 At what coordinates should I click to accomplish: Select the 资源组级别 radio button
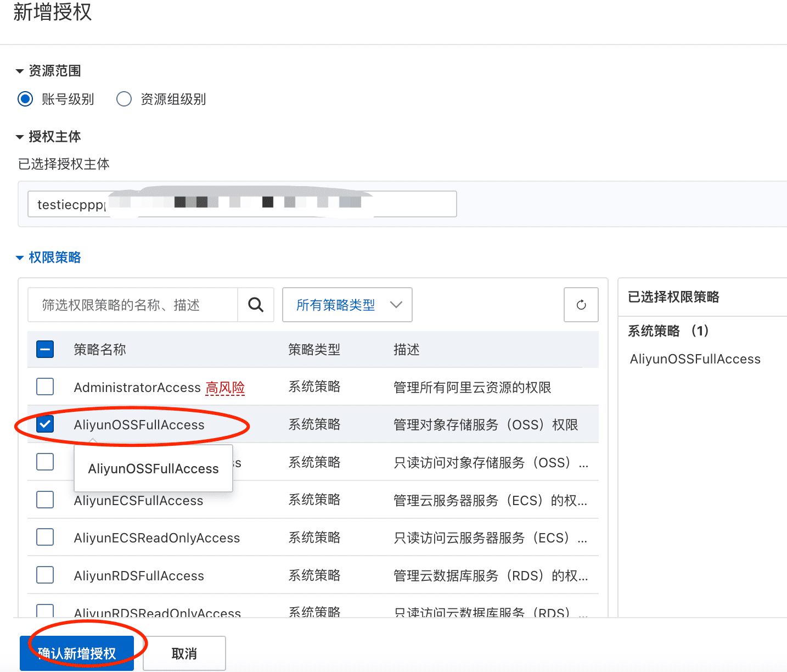(x=124, y=99)
